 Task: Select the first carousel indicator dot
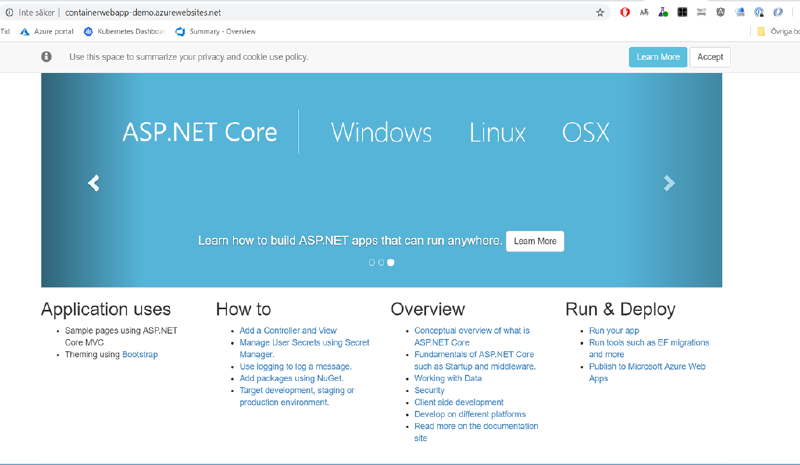click(371, 262)
